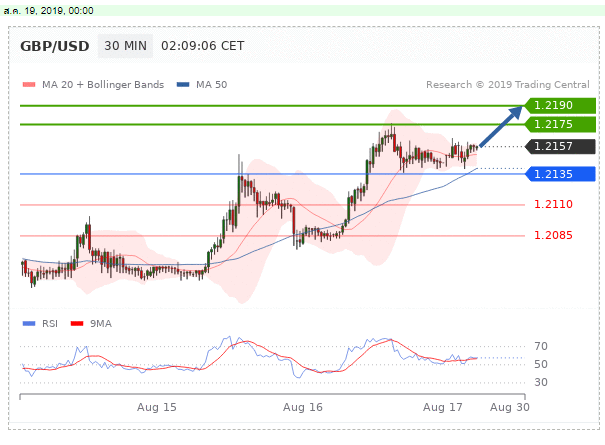This screenshot has width=605, height=445.
Task: Click the 9MA legend label
Action: [101, 323]
